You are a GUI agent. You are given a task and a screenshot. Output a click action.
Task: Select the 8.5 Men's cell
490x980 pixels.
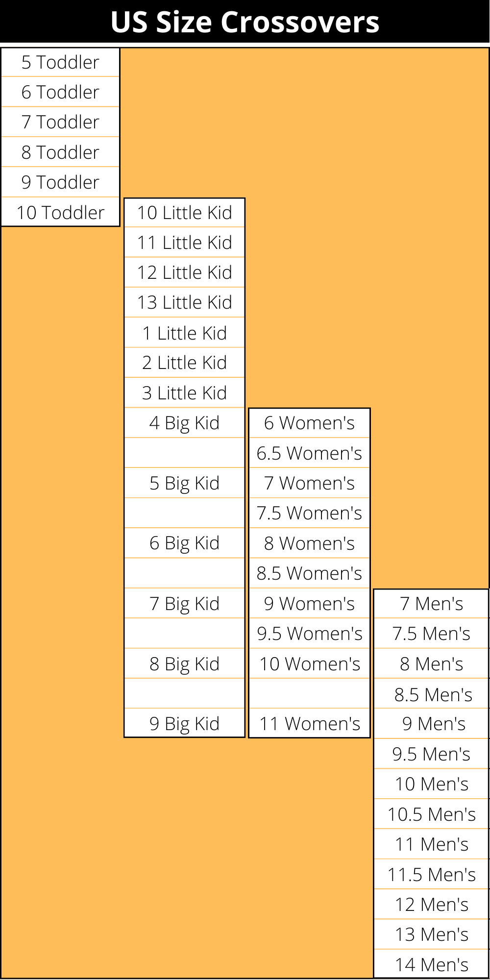click(x=431, y=694)
